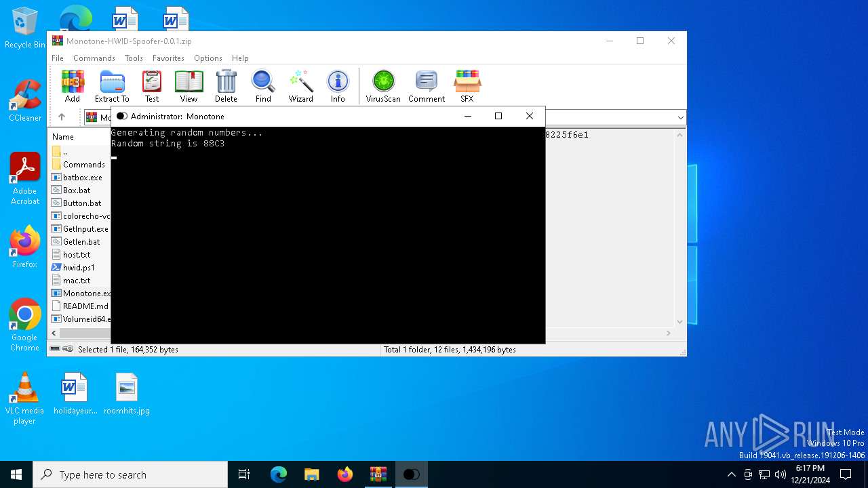Open Microsoft Edge from taskbar

coord(279,474)
